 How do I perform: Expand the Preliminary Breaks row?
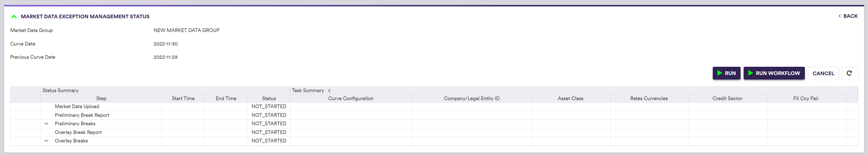(46, 124)
